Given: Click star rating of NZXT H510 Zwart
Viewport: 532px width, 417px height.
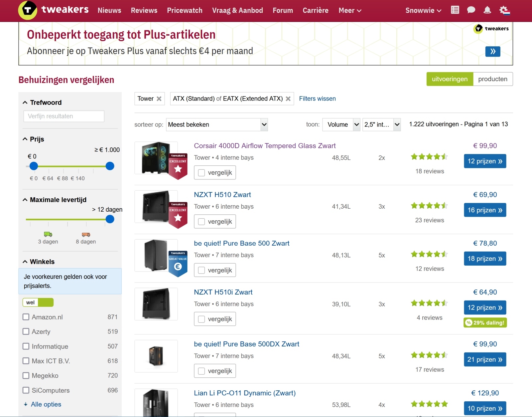Looking at the screenshot, I should [x=430, y=206].
